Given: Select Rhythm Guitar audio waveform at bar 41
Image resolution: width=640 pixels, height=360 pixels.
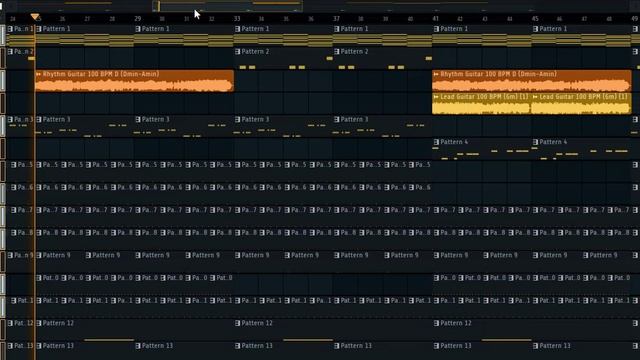Looking at the screenshot, I should point(532,85).
